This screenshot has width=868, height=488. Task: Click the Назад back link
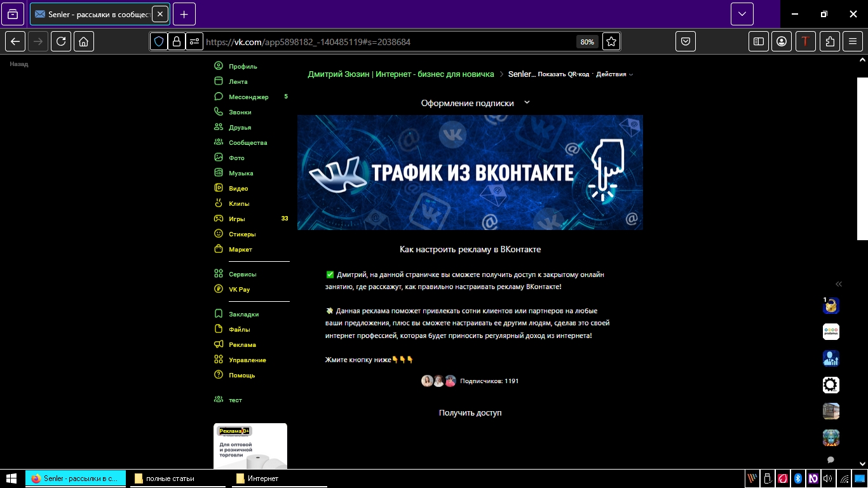[19, 64]
